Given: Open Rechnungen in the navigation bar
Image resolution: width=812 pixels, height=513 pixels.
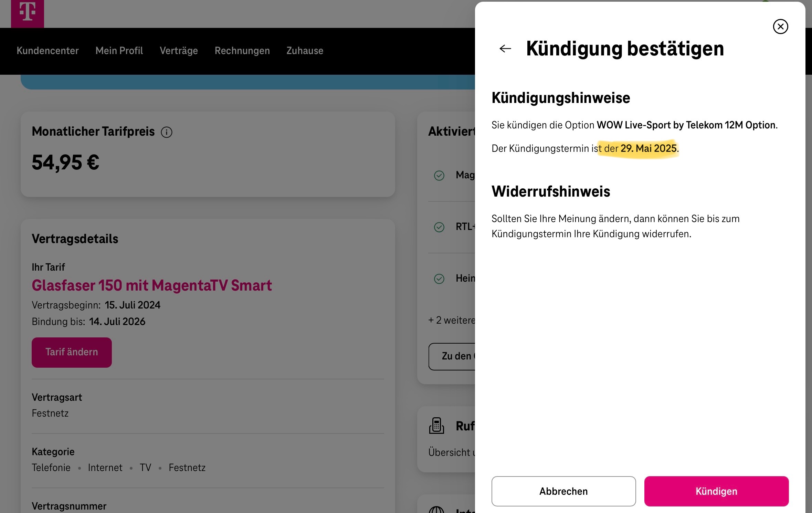Looking at the screenshot, I should (x=242, y=51).
